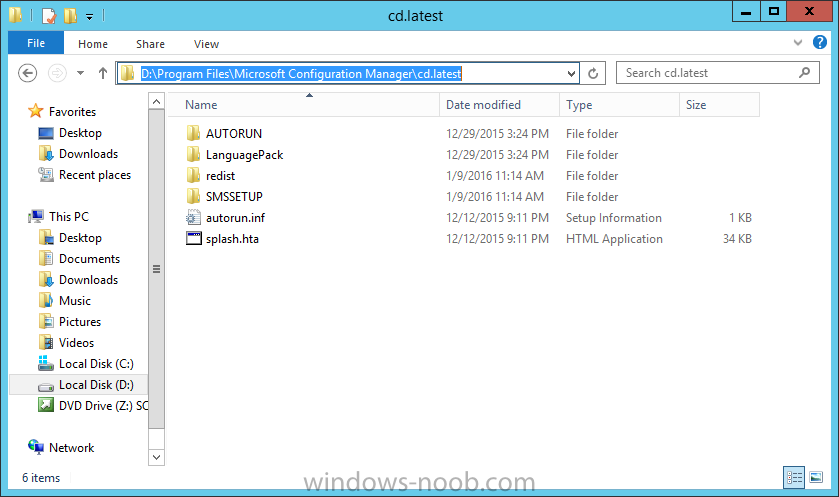Image resolution: width=839 pixels, height=497 pixels.
Task: Open Recent places in Favorites
Action: coord(95,175)
